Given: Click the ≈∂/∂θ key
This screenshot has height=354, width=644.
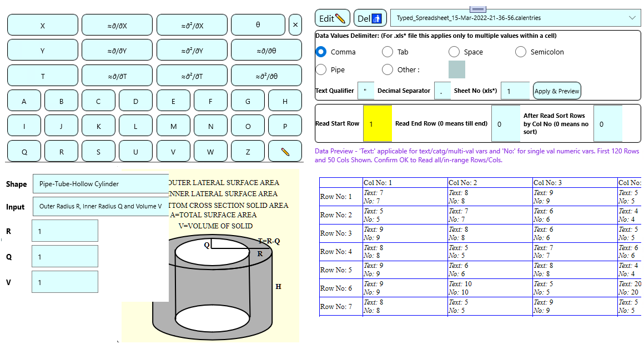Looking at the screenshot, I should (x=266, y=51).
